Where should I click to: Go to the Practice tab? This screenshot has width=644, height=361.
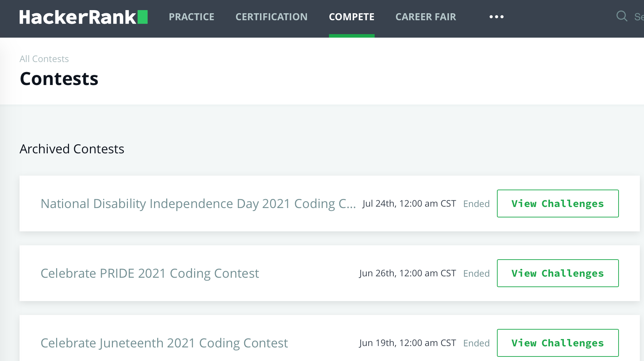(191, 17)
